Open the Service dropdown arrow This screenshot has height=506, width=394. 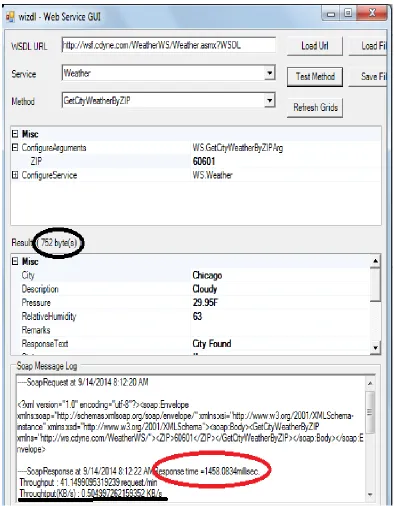(x=270, y=73)
